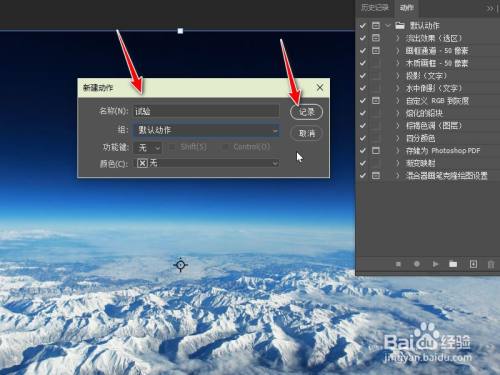Click the delete trash icon in Actions panel
Image resolution: width=500 pixels, height=375 pixels.
pos(491,264)
